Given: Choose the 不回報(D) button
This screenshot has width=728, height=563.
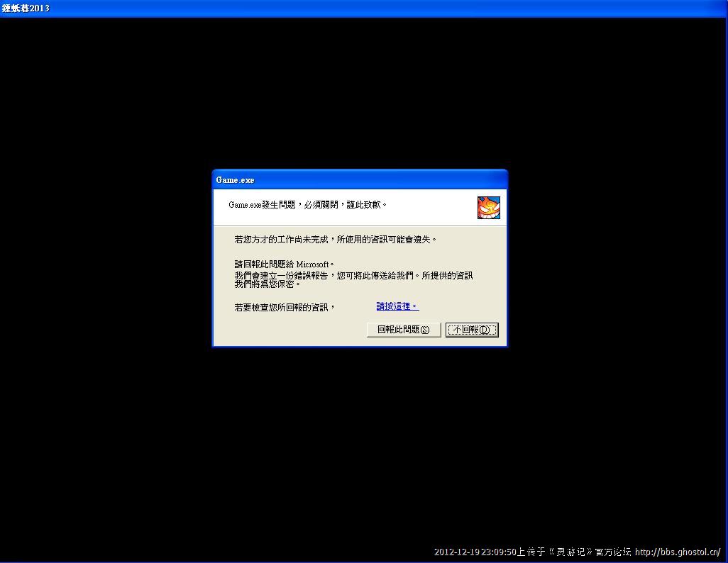Looking at the screenshot, I should pyautogui.click(x=472, y=330).
